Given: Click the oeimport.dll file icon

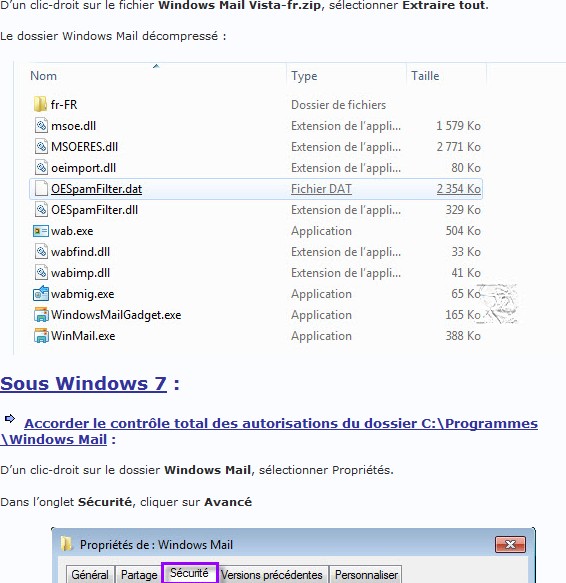Looking at the screenshot, I should pos(41,168).
